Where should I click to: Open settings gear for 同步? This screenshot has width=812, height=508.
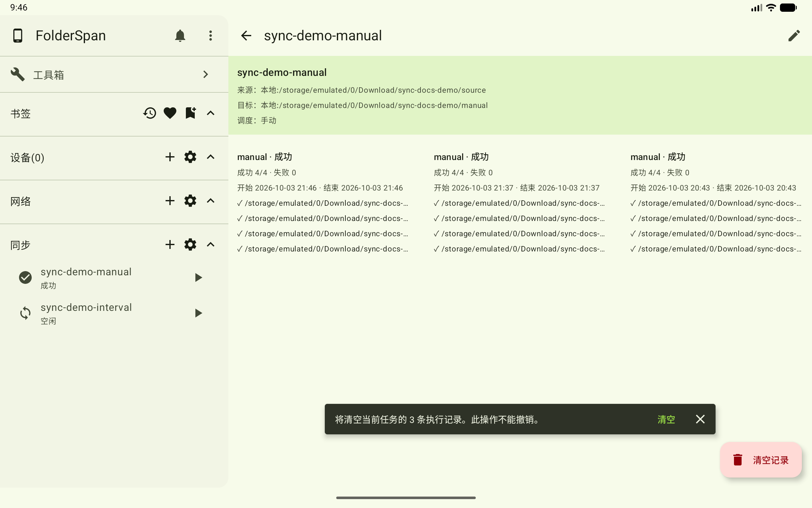[190, 244]
